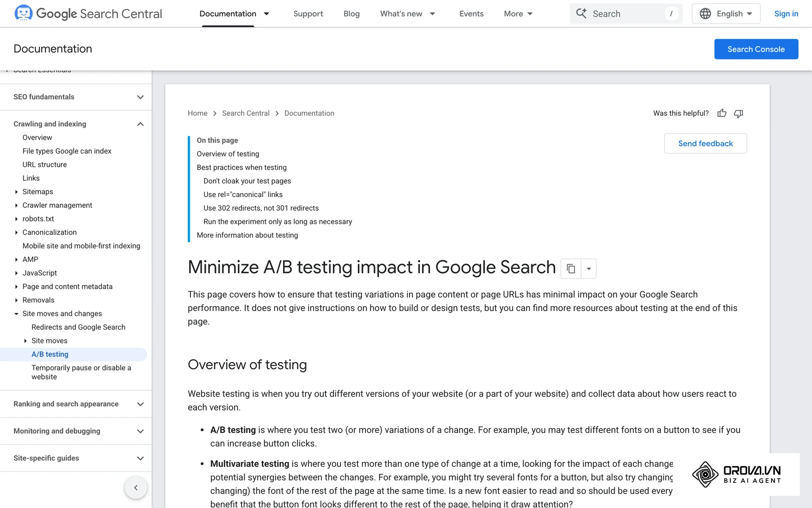Open the Events tab

471,14
